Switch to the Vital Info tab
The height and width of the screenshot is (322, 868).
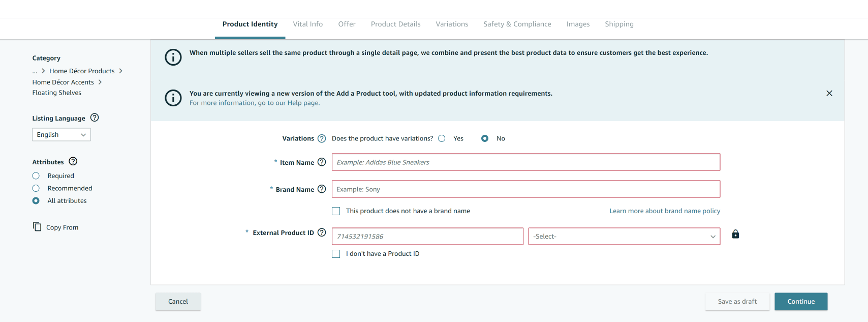307,24
